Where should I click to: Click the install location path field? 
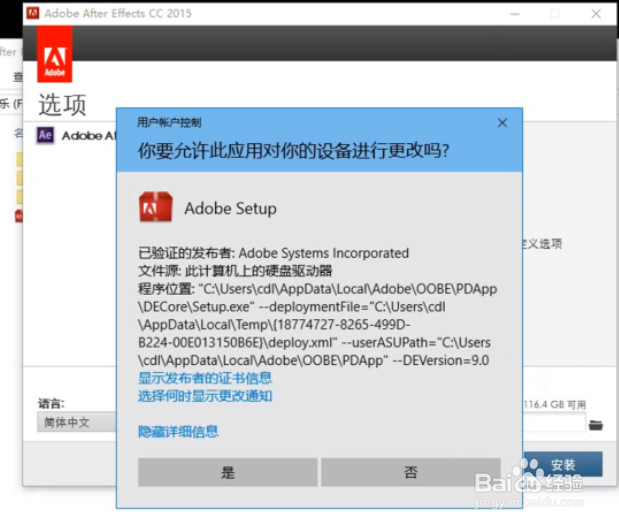pos(553,423)
